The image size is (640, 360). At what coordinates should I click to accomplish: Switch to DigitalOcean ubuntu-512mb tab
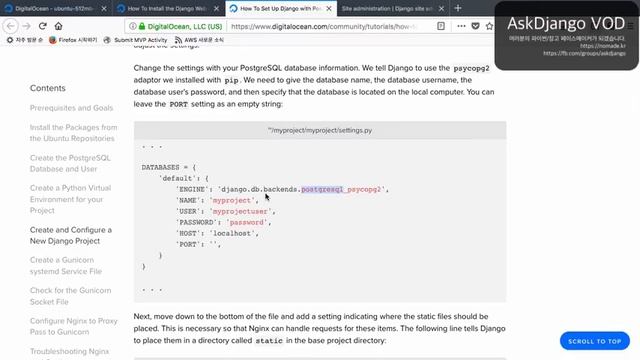point(56,8)
